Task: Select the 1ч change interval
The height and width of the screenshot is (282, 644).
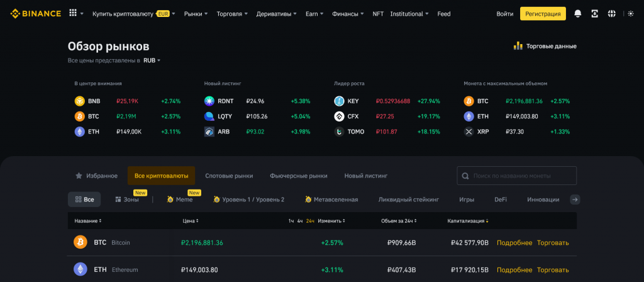Action: [x=291, y=221]
